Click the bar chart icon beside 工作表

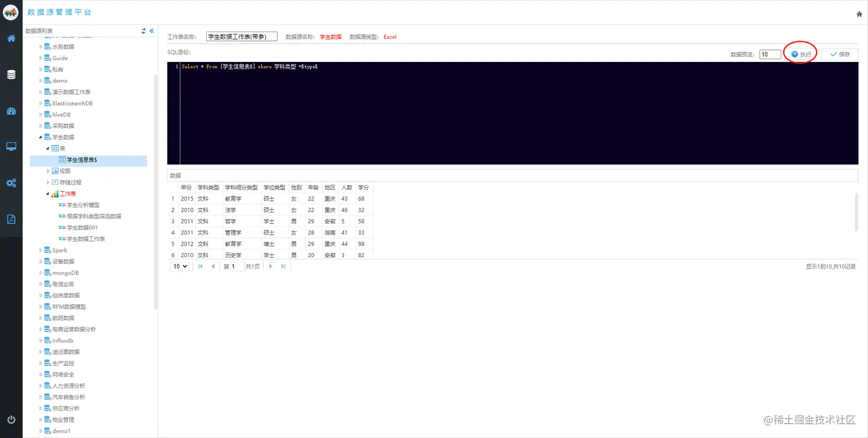click(55, 193)
